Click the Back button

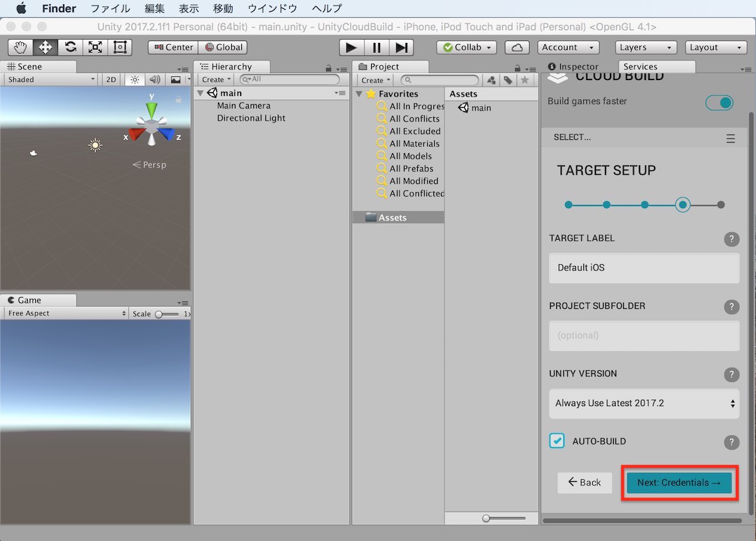click(x=585, y=482)
